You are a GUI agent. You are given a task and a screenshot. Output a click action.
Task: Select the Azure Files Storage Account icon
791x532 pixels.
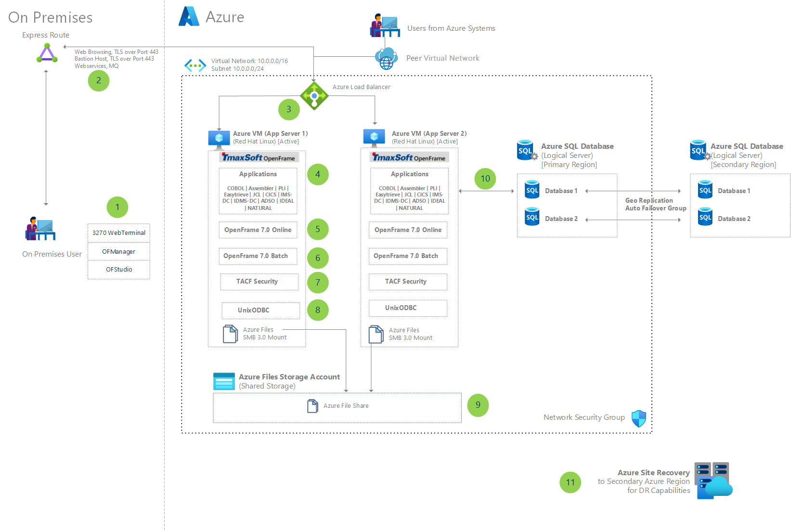tap(224, 381)
